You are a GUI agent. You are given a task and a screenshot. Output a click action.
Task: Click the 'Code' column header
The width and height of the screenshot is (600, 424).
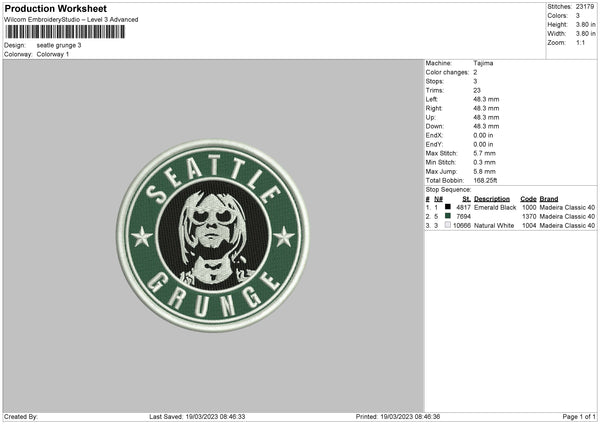(528, 199)
